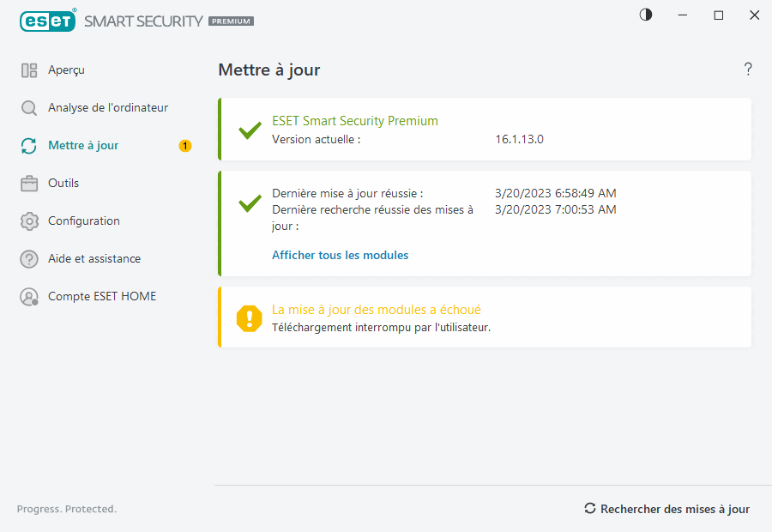The width and height of the screenshot is (772, 532).
Task: Click the yellow warning icon for failed update
Action: click(249, 317)
